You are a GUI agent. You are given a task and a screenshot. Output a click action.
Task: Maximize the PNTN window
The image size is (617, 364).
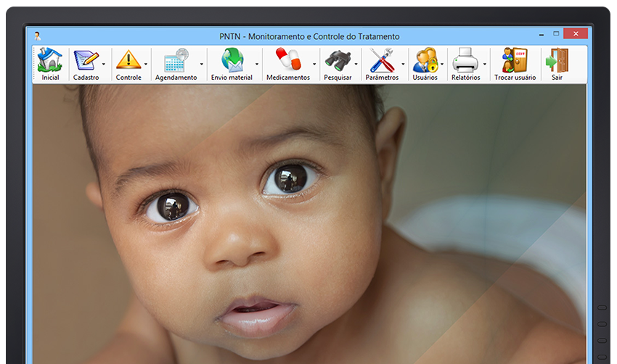pos(556,34)
